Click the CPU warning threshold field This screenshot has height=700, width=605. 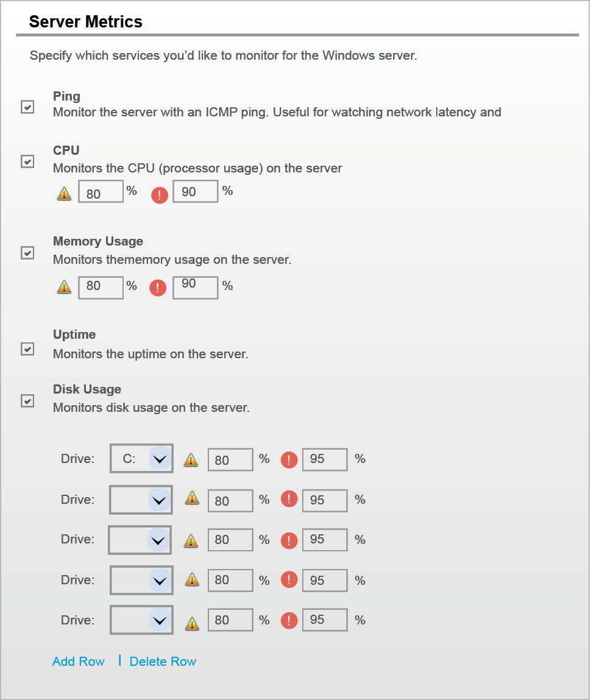(101, 193)
